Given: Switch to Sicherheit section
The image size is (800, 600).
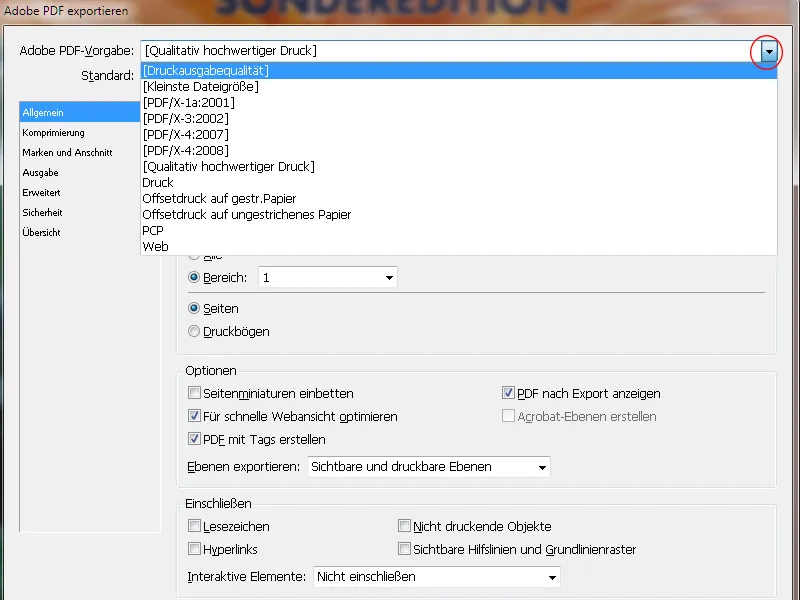Looking at the screenshot, I should tap(80, 212).
